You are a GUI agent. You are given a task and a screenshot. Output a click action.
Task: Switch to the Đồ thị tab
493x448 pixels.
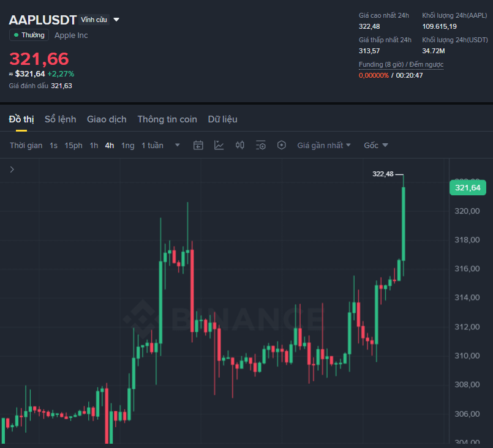(x=21, y=119)
